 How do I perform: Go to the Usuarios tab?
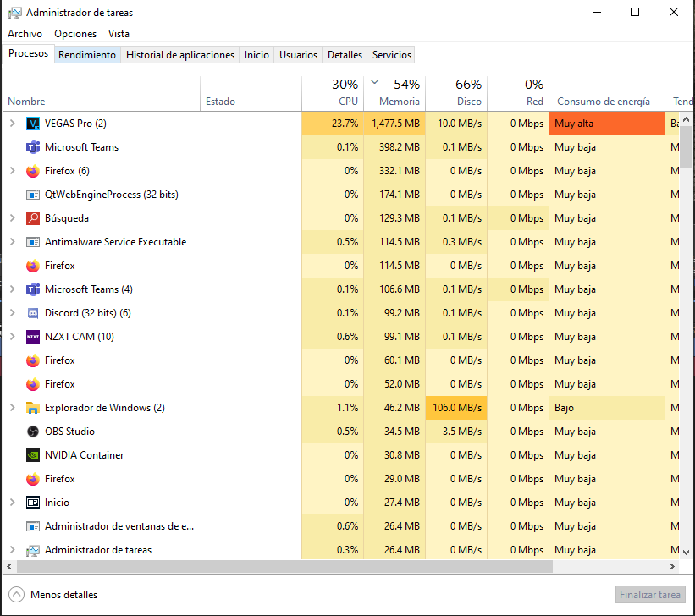coord(298,55)
